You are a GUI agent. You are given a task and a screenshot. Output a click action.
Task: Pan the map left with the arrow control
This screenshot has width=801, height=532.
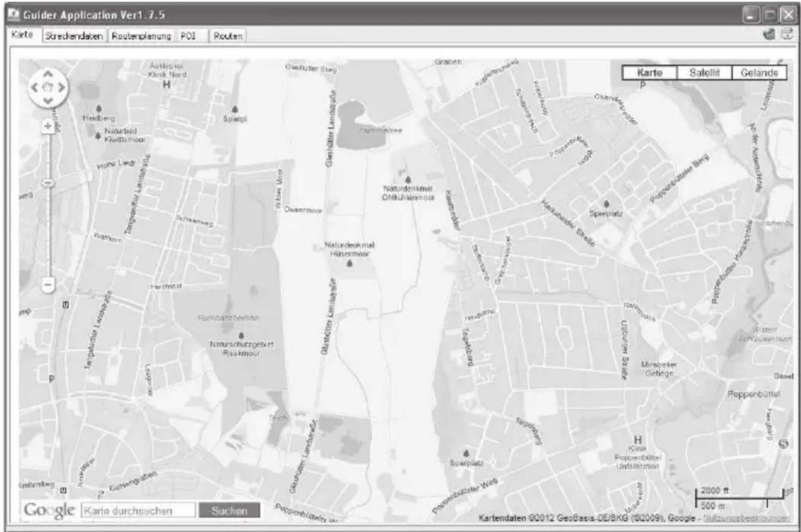click(x=34, y=87)
